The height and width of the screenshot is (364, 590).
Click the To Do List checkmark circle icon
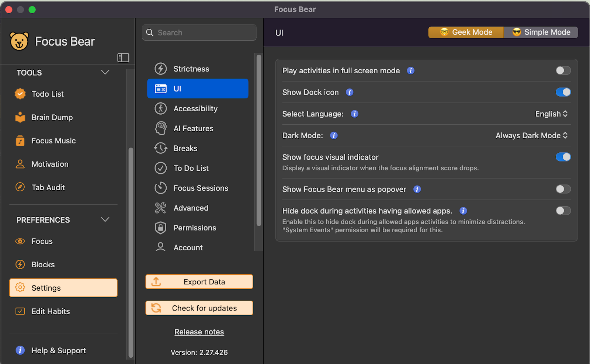point(160,168)
